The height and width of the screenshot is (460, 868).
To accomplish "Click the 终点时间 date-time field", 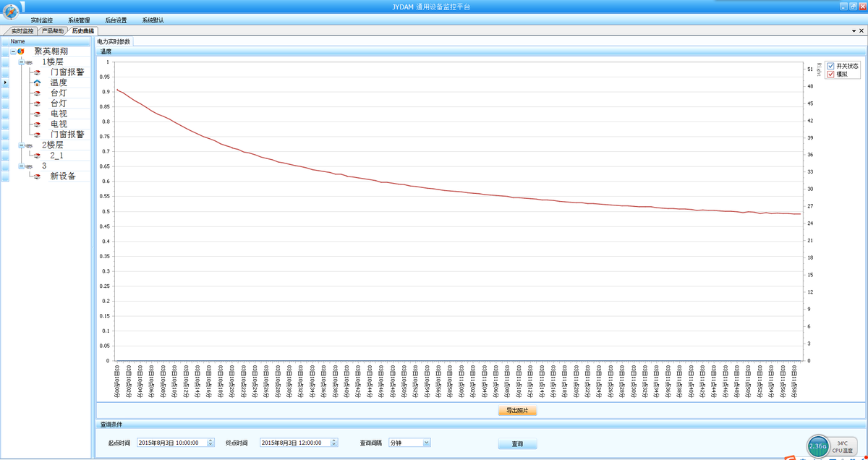I will 294,443.
